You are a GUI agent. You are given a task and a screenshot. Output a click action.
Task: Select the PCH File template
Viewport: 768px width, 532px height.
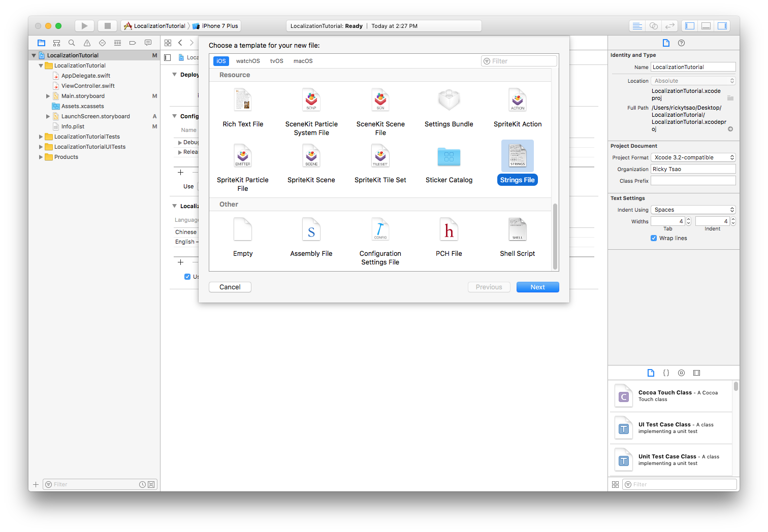point(449,238)
